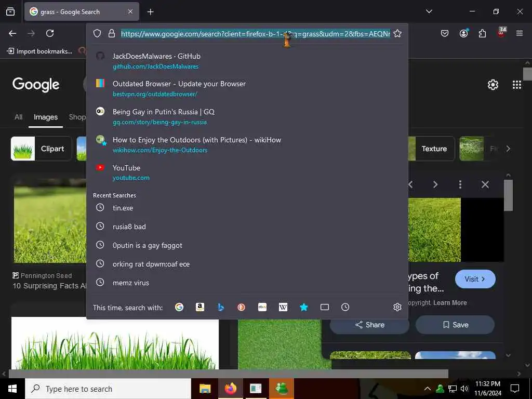Open the Google apps grid

(517, 85)
